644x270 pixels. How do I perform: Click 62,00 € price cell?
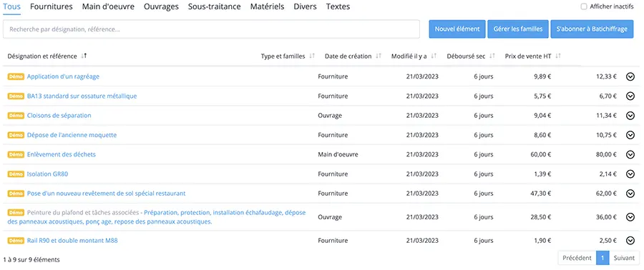pyautogui.click(x=606, y=194)
